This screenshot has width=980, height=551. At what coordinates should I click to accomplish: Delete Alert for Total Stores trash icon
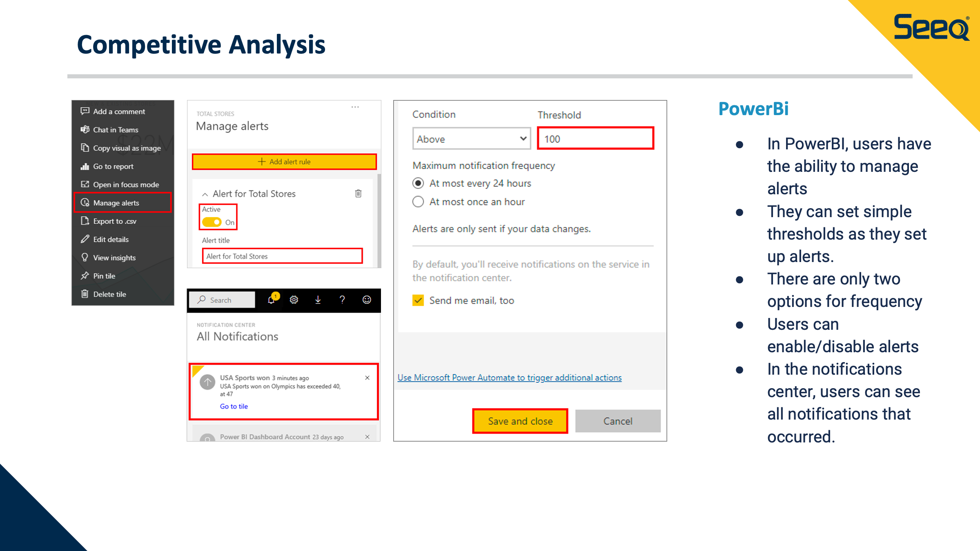pyautogui.click(x=358, y=193)
